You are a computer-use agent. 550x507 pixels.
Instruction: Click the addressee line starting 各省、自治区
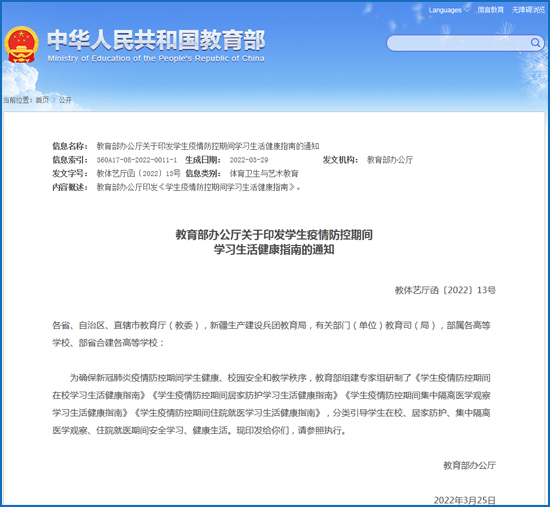271,334
